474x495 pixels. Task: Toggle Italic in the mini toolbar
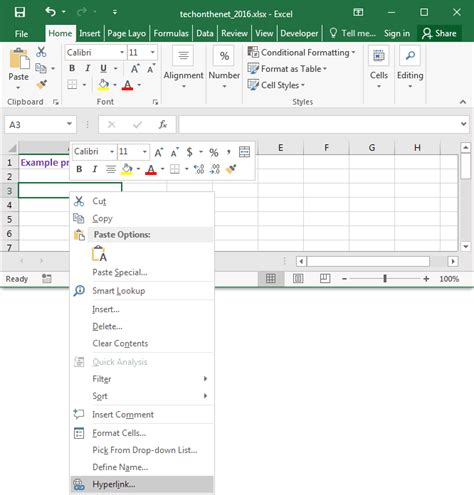tap(95, 169)
